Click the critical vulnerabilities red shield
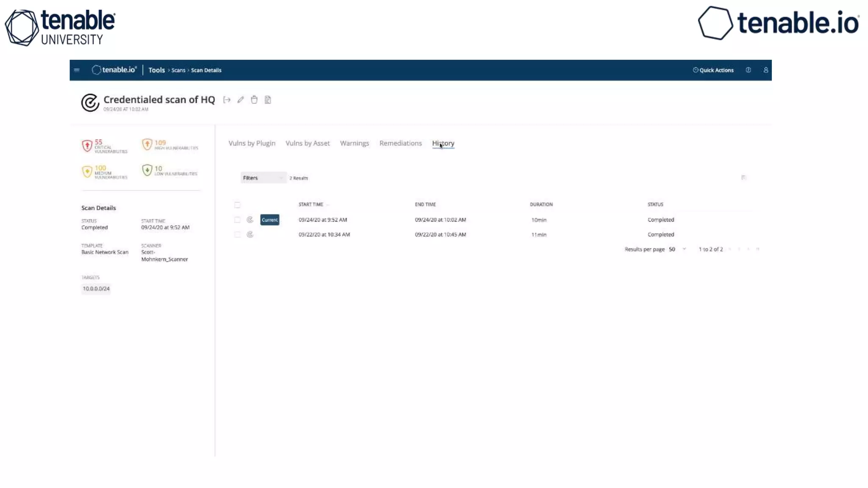Screen dimensions: 868x488 point(87,146)
